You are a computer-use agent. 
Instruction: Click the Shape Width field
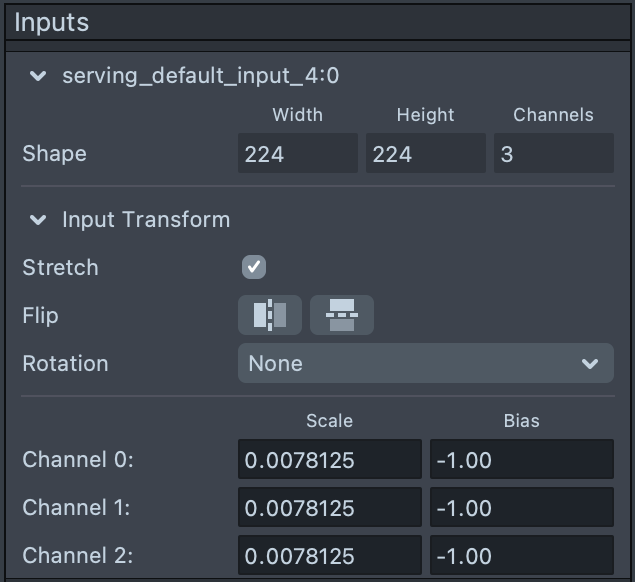[297, 154]
